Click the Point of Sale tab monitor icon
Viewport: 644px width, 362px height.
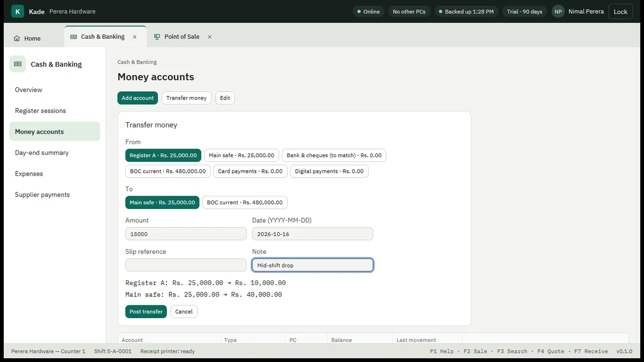pyautogui.click(x=157, y=37)
